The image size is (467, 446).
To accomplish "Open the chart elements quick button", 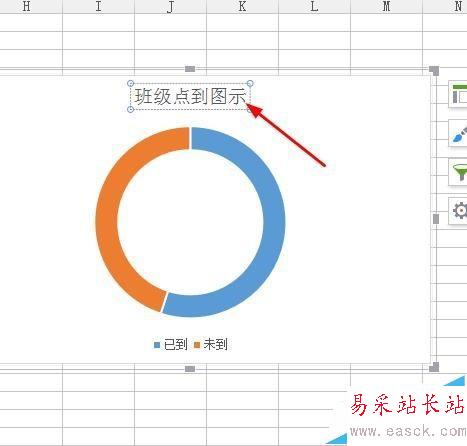I will point(458,94).
